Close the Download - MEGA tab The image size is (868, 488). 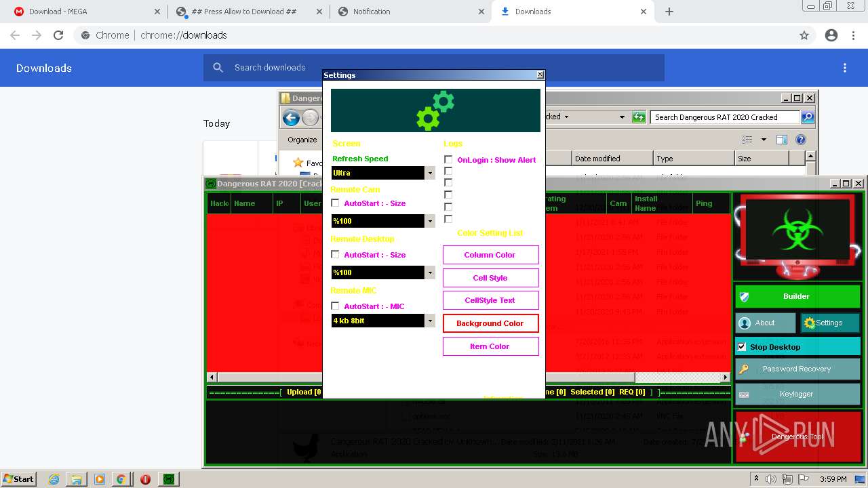[157, 12]
